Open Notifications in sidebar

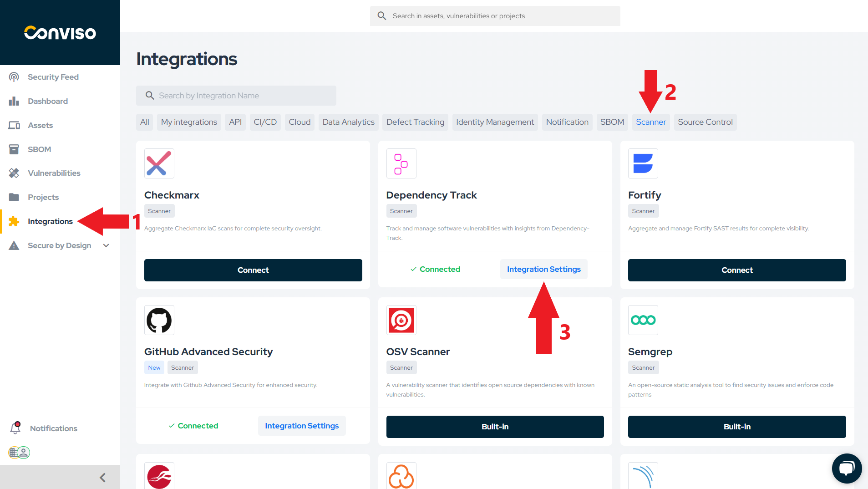click(54, 428)
